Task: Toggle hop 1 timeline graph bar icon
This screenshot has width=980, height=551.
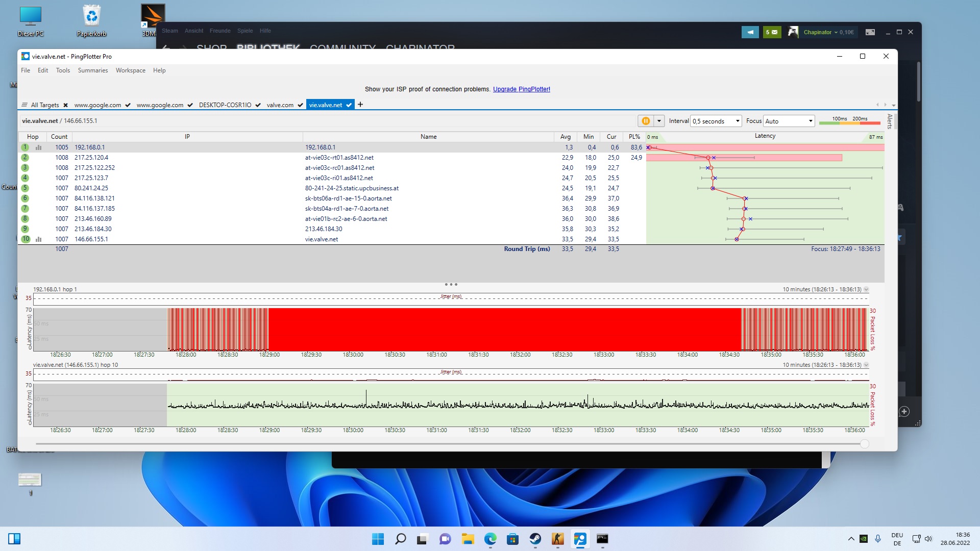Action: pyautogui.click(x=38, y=147)
